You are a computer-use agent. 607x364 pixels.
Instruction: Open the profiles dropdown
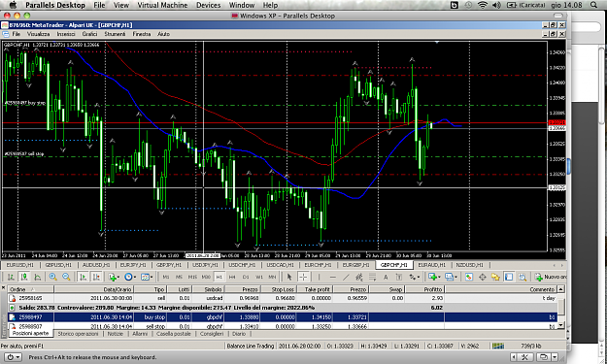(451, 277)
